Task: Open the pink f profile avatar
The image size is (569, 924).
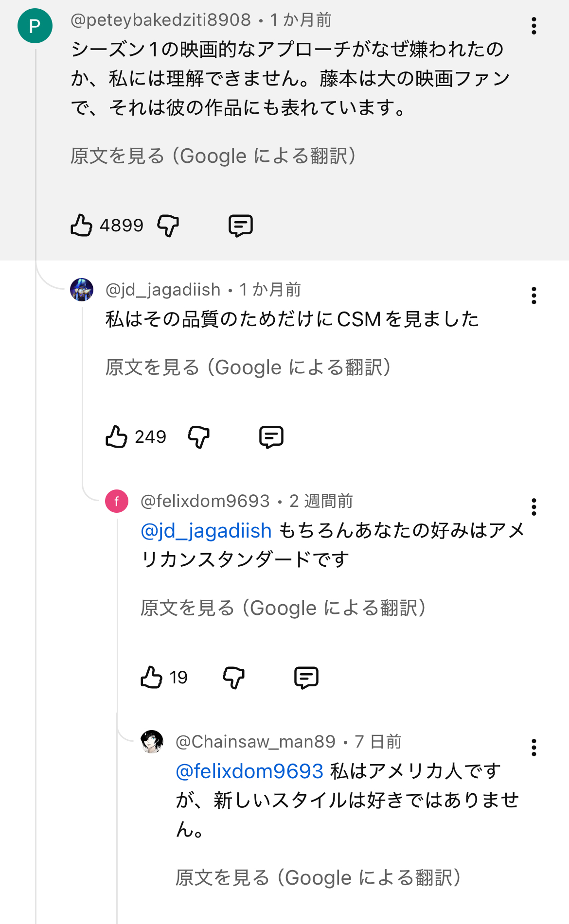Action: (x=117, y=501)
